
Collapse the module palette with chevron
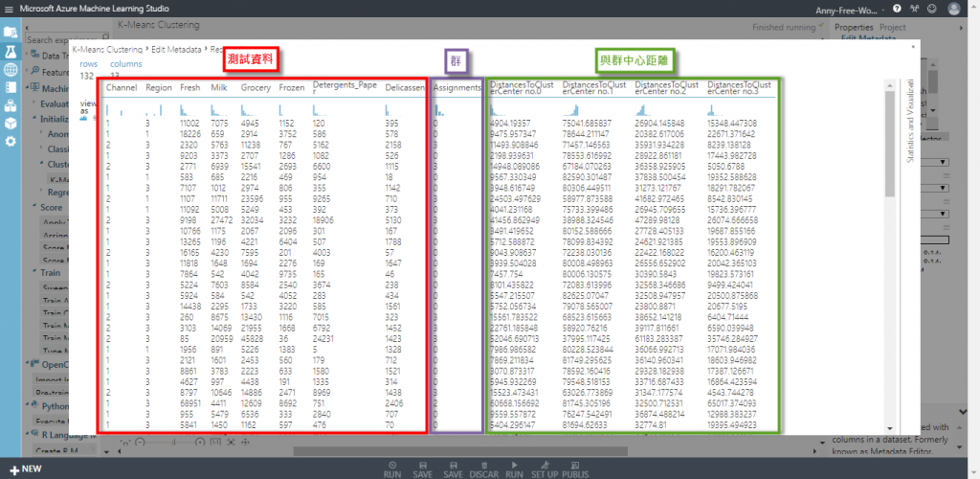point(28,28)
